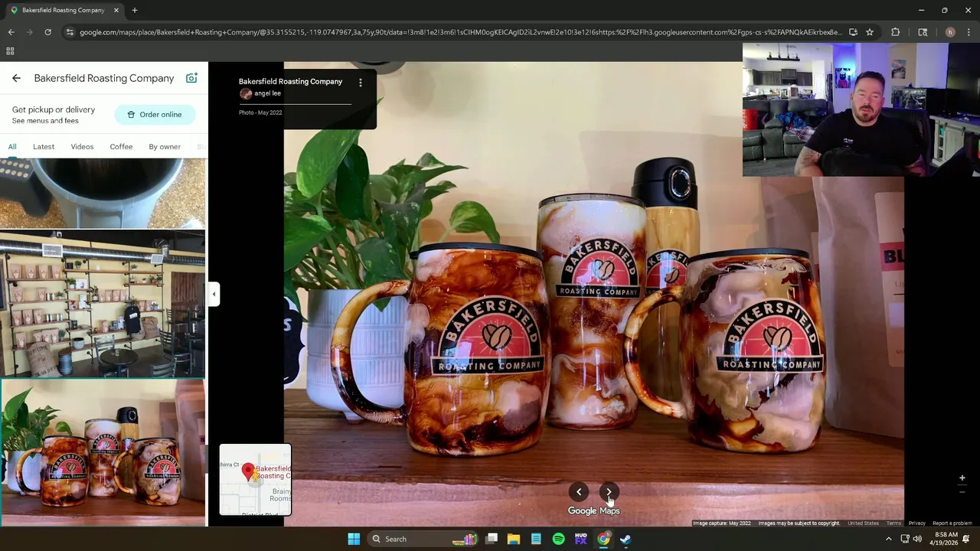
Task: Click the install app icon in address bar
Action: [853, 32]
